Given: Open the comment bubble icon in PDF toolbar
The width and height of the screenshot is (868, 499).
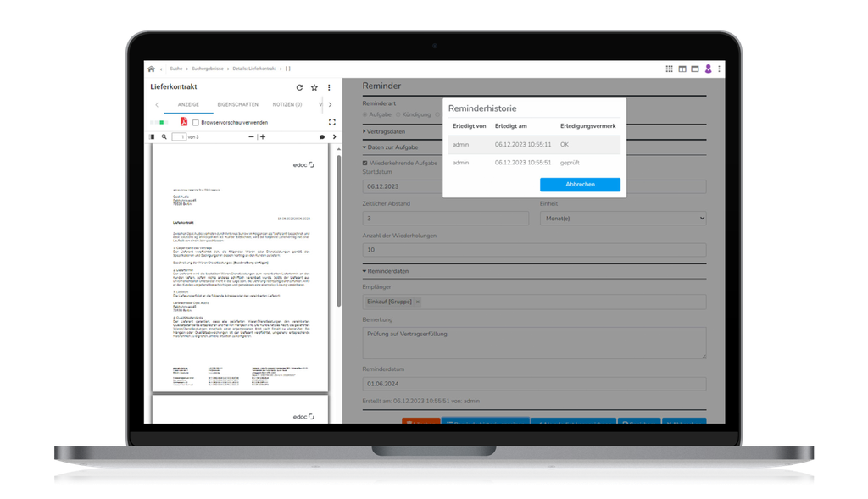Looking at the screenshot, I should coord(322,136).
